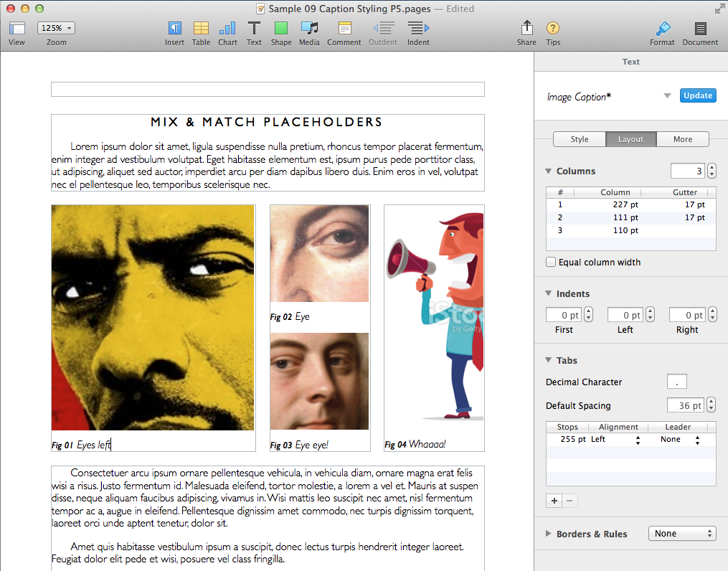Add a tab stop with plus button
Screen dimensions: 728x571
pos(554,501)
